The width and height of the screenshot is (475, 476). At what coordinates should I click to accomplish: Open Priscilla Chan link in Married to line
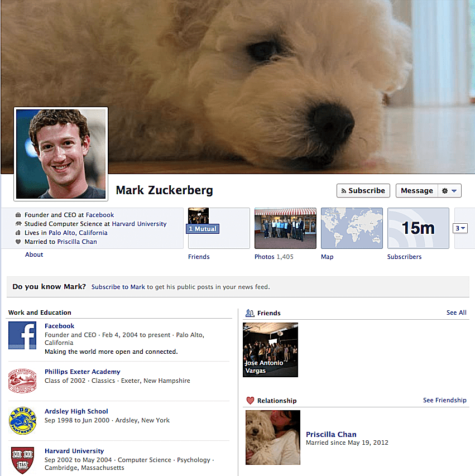(x=77, y=242)
